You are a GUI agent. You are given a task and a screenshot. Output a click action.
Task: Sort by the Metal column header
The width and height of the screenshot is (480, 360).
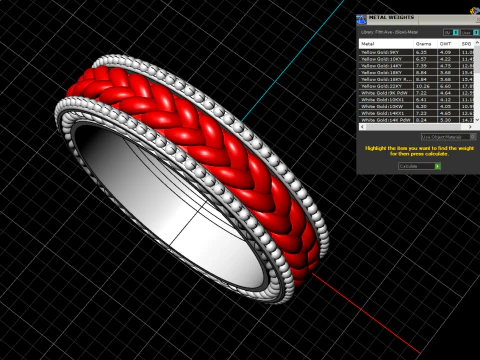coord(386,44)
